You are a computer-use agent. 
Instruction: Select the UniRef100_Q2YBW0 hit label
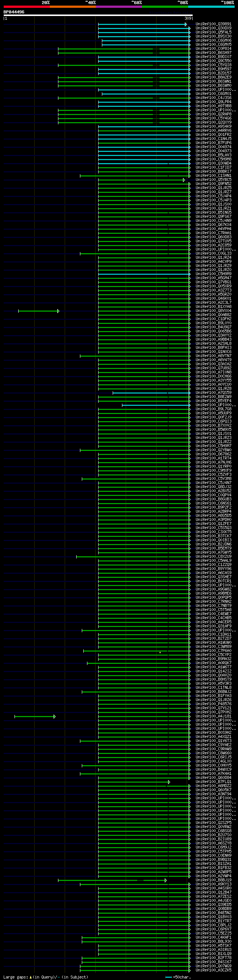coord(214,450)
